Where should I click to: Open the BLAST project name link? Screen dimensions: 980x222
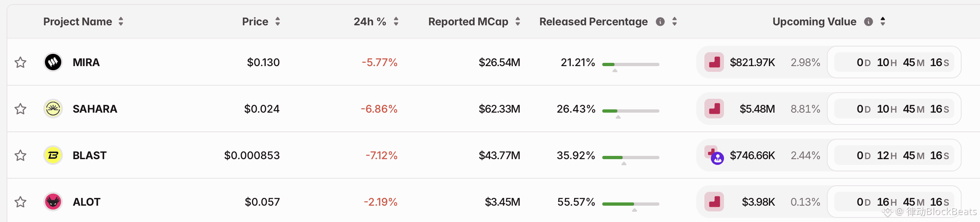pos(89,155)
